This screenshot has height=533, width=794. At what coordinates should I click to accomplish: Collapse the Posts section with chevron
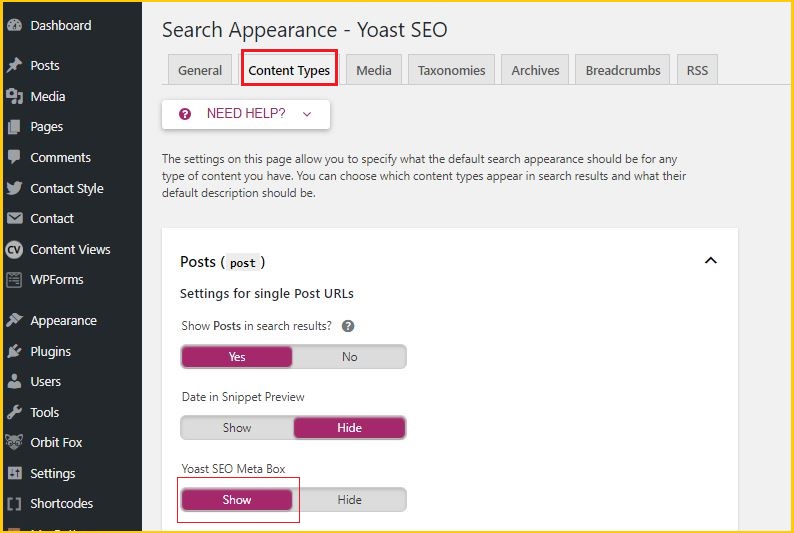(x=710, y=261)
